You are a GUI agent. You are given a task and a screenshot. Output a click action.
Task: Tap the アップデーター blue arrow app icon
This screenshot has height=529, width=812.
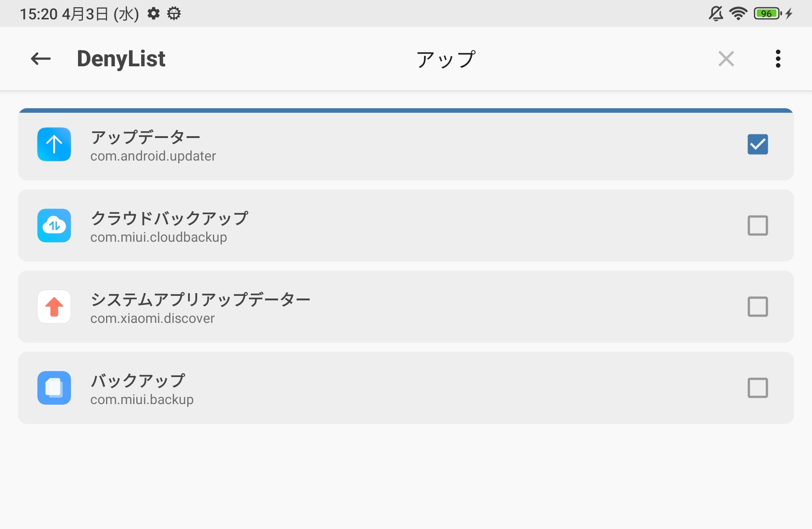[54, 144]
